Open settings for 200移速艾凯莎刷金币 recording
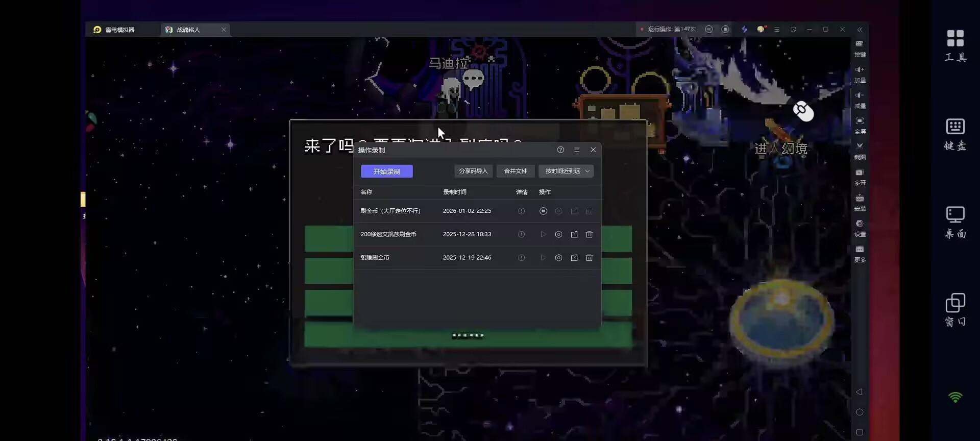980x441 pixels. (x=558, y=235)
